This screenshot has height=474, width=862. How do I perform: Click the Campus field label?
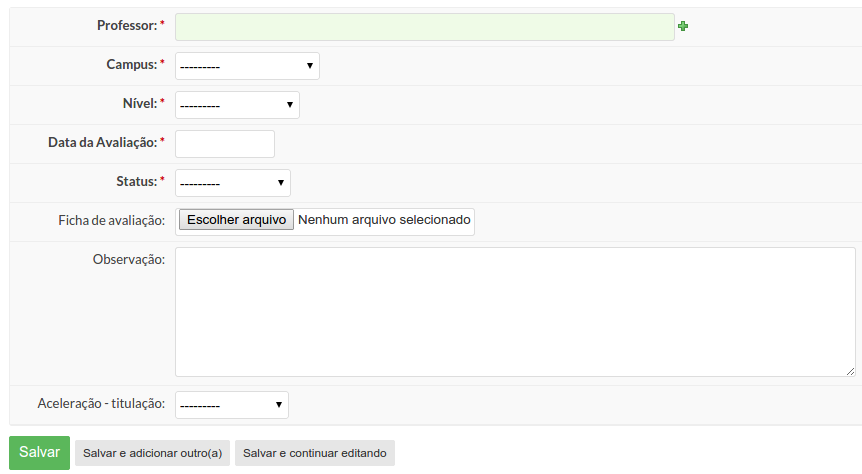tap(132, 65)
